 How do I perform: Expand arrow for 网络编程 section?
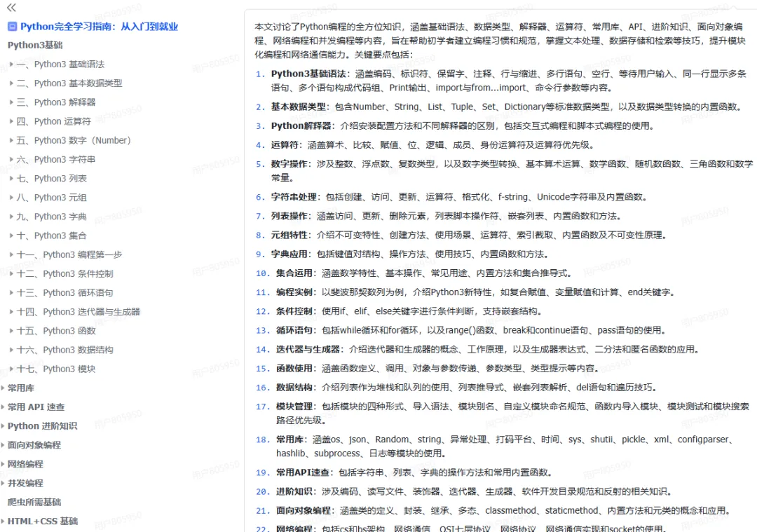point(3,465)
